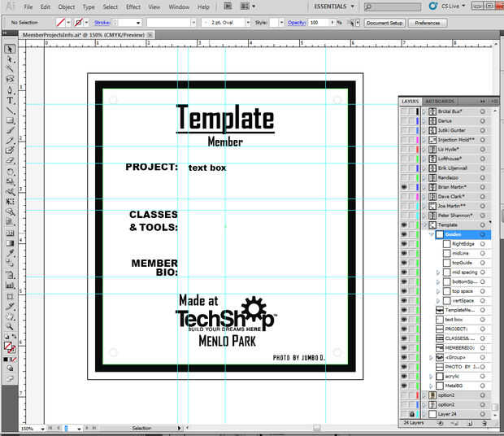Click the Help menu
Image resolution: width=504 pixels, height=436 pixels.
(203, 7)
